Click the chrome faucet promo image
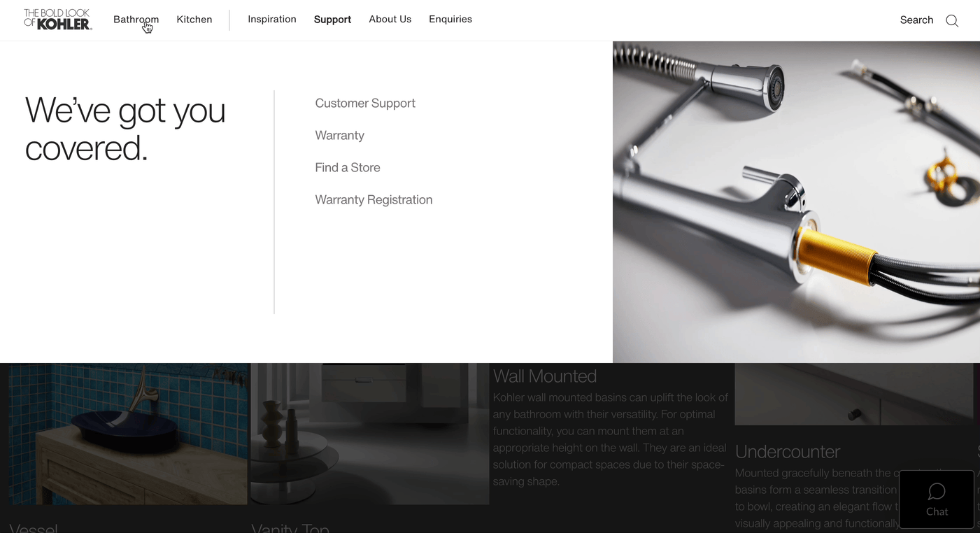 tap(796, 202)
